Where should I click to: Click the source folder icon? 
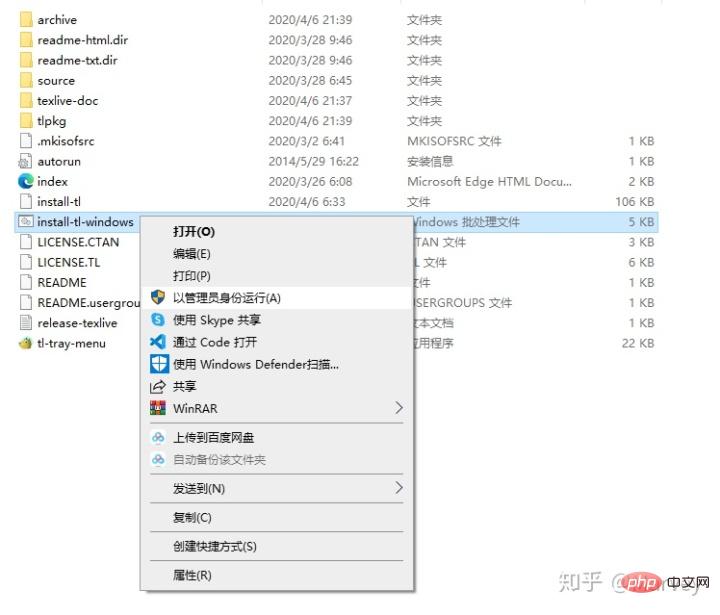26,80
